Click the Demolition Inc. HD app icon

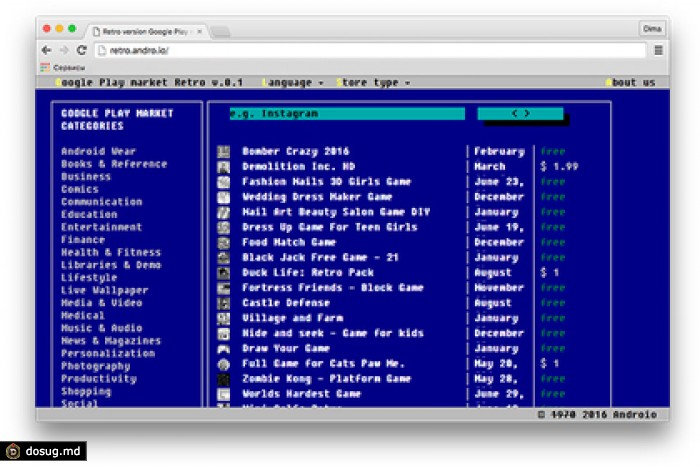(x=223, y=166)
